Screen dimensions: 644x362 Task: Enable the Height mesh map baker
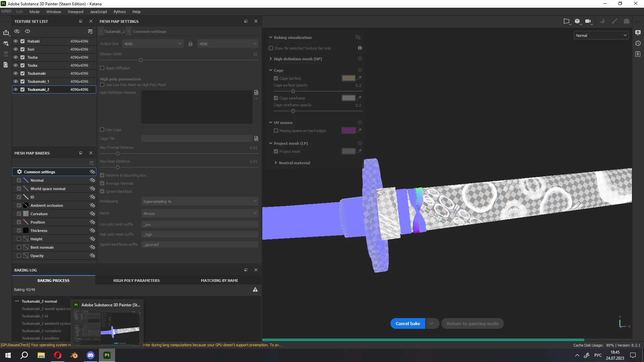[19, 239]
